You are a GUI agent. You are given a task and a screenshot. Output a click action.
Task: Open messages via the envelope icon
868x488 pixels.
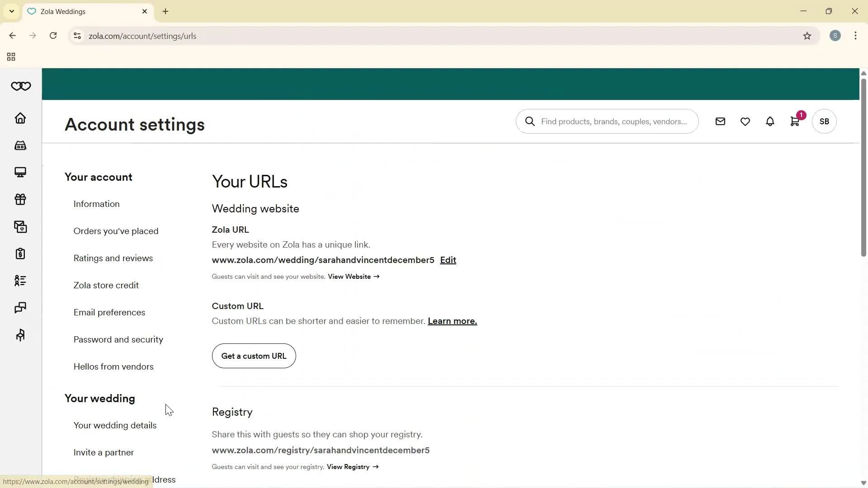[720, 121]
